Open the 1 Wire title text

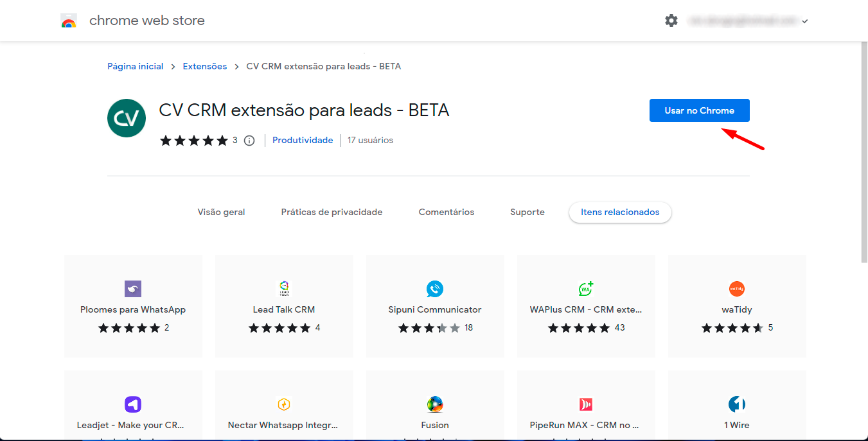click(x=737, y=425)
